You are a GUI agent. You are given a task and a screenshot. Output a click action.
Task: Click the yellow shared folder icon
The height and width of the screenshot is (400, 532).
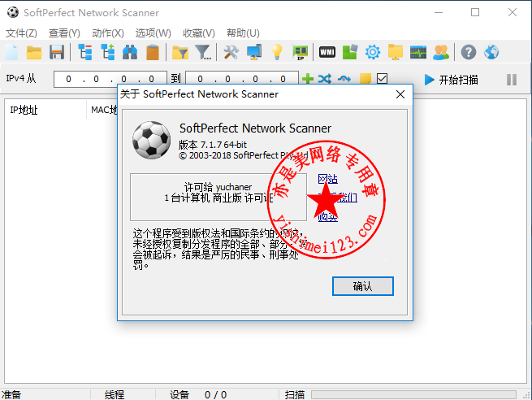(x=396, y=52)
